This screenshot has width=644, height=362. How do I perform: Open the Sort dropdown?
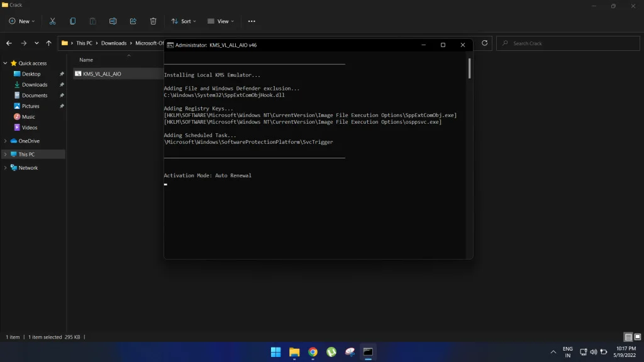tap(184, 21)
